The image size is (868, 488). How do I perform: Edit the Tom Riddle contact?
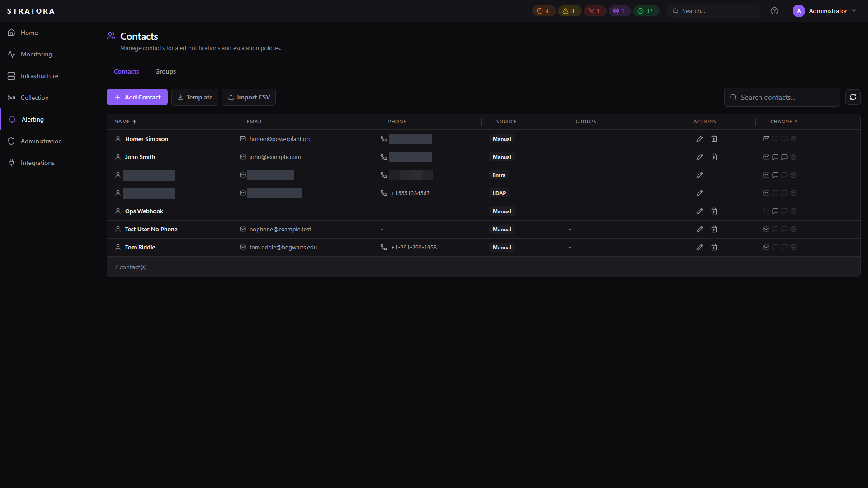700,247
